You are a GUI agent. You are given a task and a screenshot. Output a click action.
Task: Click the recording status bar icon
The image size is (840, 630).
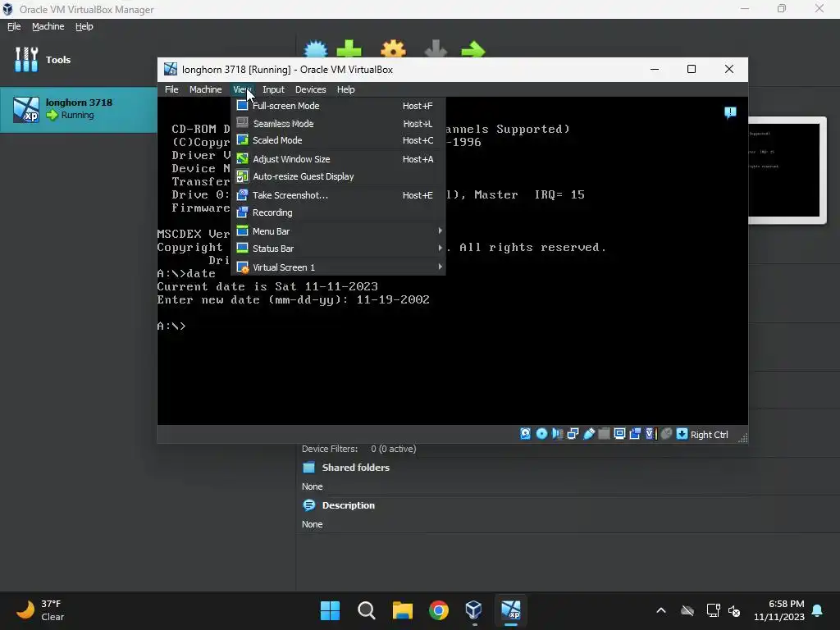tap(635, 434)
